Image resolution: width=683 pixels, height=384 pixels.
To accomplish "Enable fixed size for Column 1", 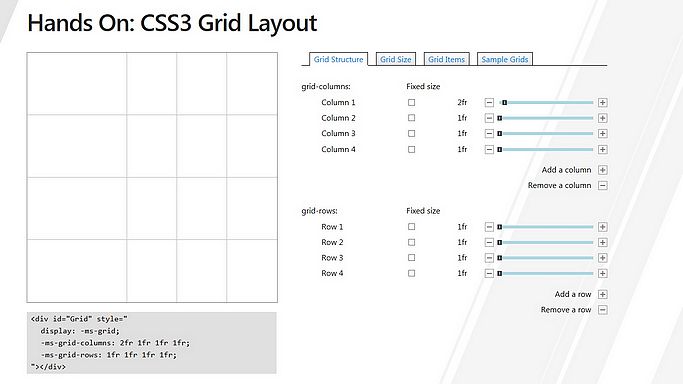I will pyautogui.click(x=411, y=102).
